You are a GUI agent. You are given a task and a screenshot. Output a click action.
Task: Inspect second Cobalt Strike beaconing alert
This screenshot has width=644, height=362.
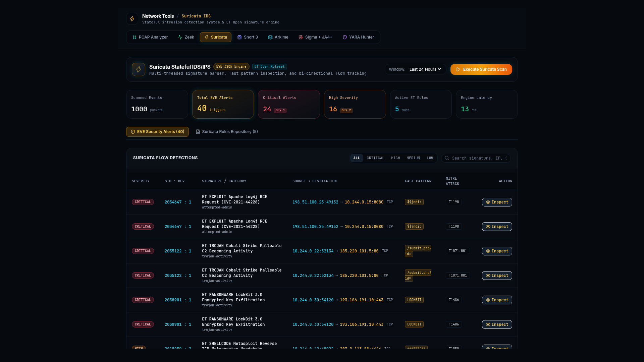(x=497, y=276)
